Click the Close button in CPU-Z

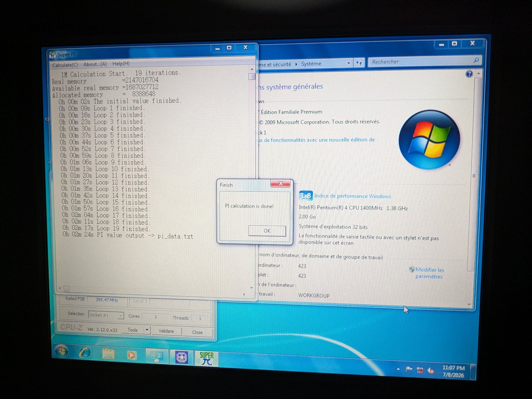click(197, 332)
